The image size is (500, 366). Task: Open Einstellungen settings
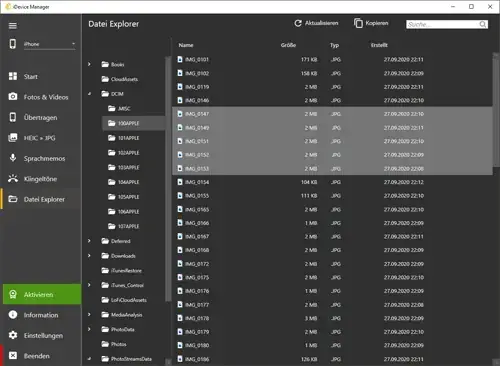41,335
